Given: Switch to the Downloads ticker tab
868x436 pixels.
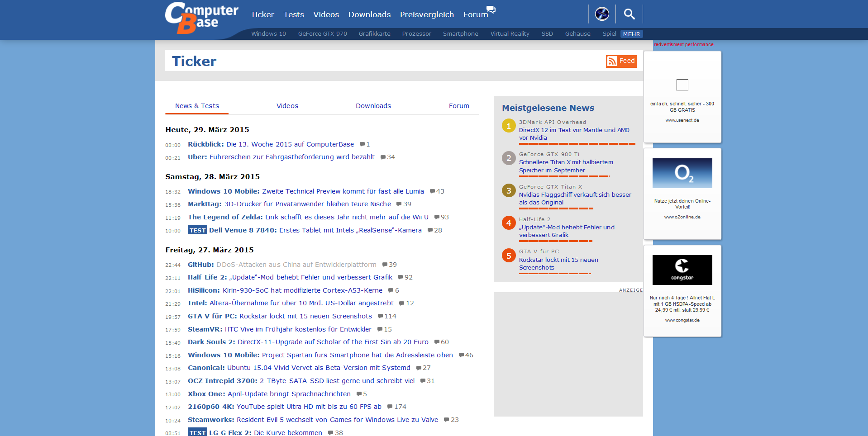Looking at the screenshot, I should tap(373, 106).
